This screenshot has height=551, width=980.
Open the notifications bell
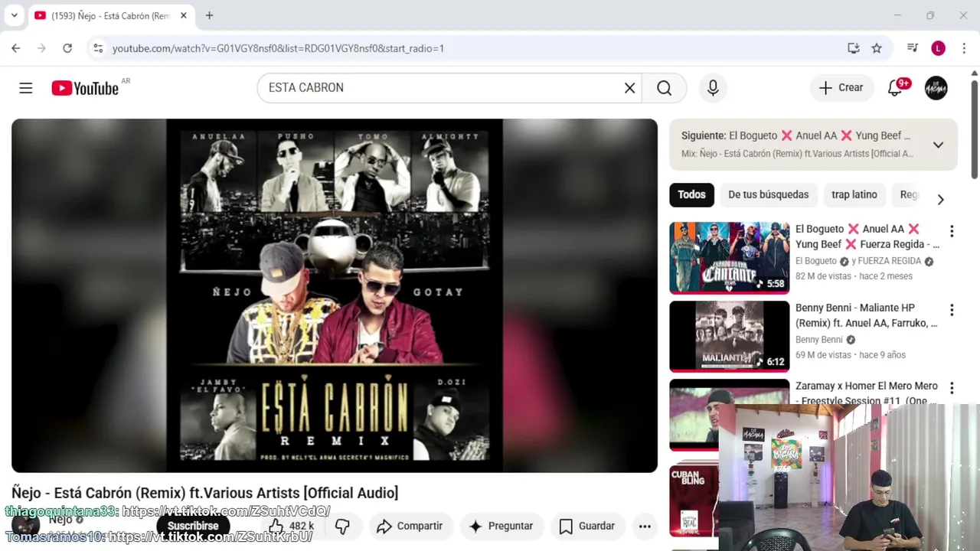[895, 88]
